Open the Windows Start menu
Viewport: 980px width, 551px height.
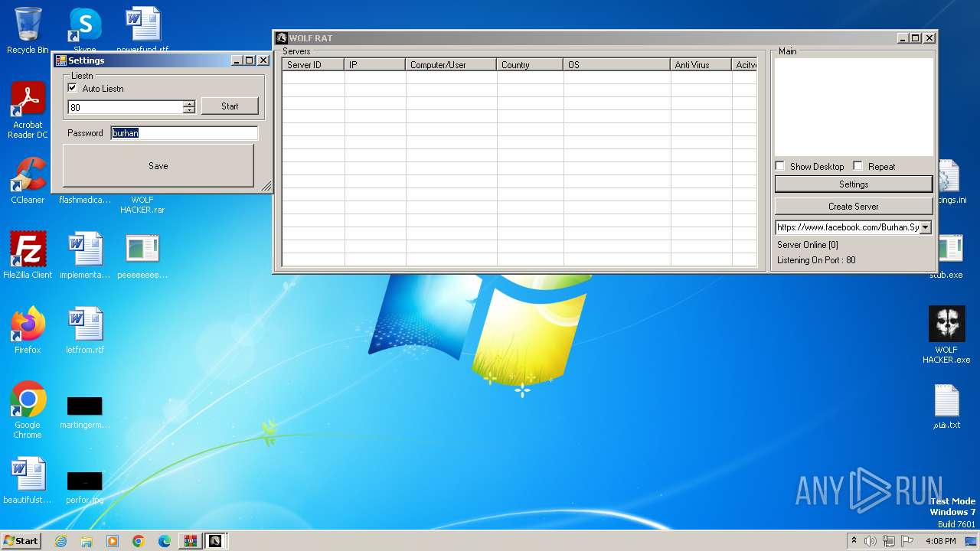[21, 541]
